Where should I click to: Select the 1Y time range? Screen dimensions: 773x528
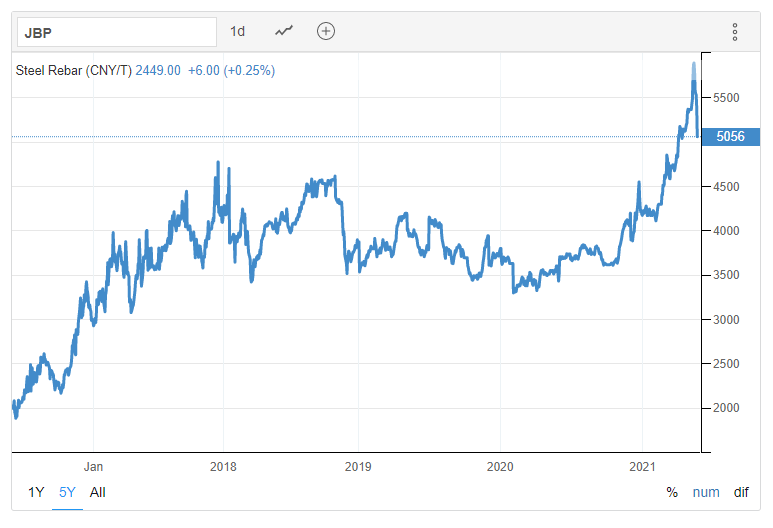point(36,492)
